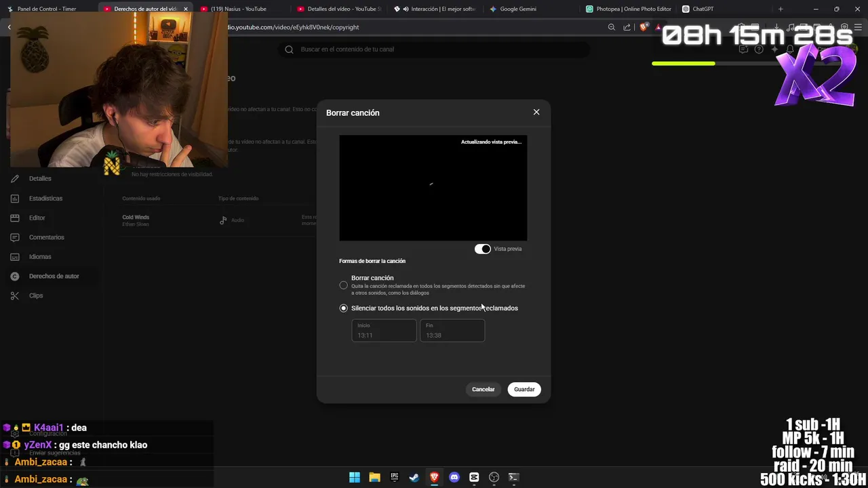Click the channel content search field
The height and width of the screenshot is (488, 868).
434,49
